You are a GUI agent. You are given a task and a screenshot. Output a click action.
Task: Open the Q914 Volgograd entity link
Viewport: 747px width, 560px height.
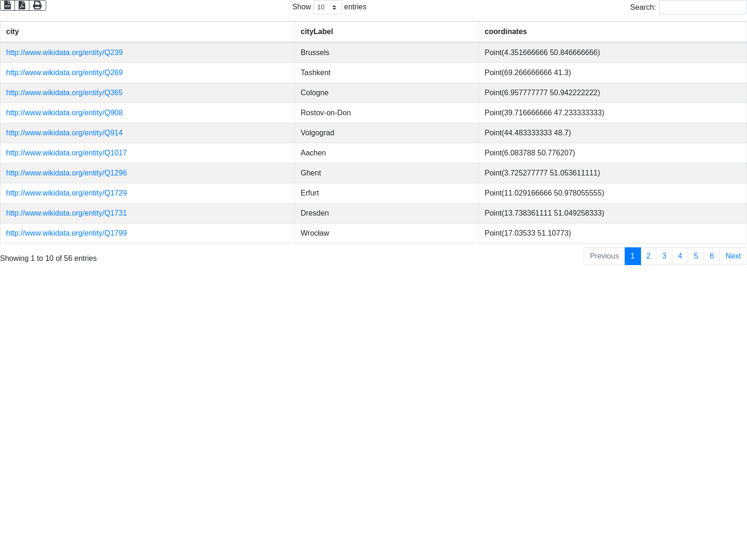point(64,133)
